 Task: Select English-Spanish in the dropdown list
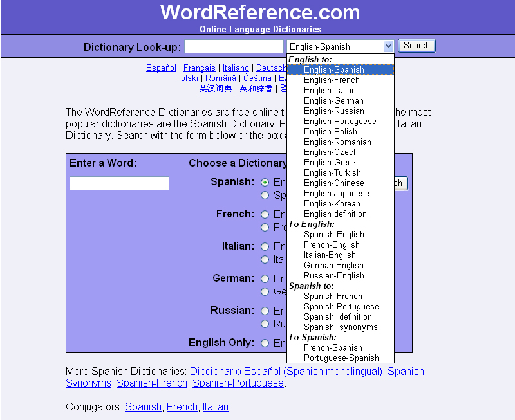click(341, 69)
